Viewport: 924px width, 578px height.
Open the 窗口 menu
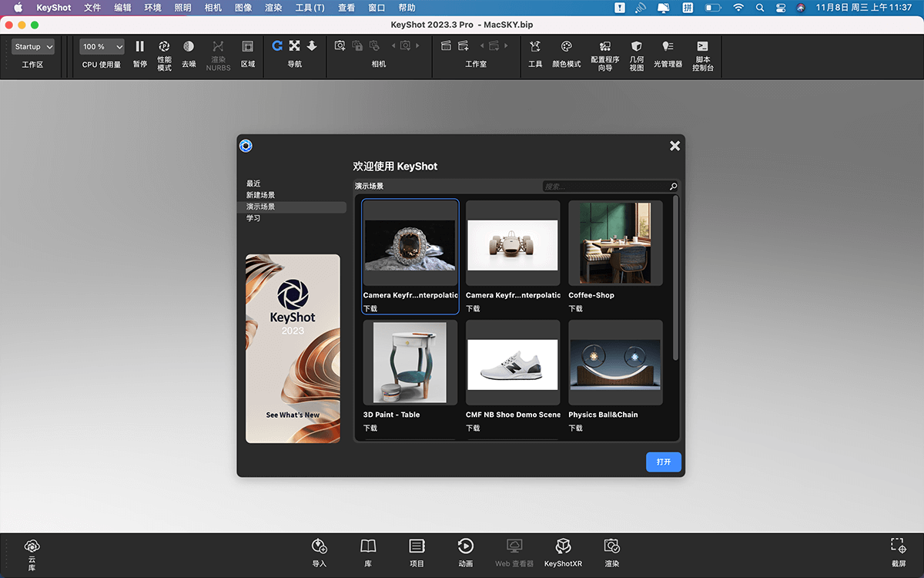pyautogui.click(x=377, y=7)
